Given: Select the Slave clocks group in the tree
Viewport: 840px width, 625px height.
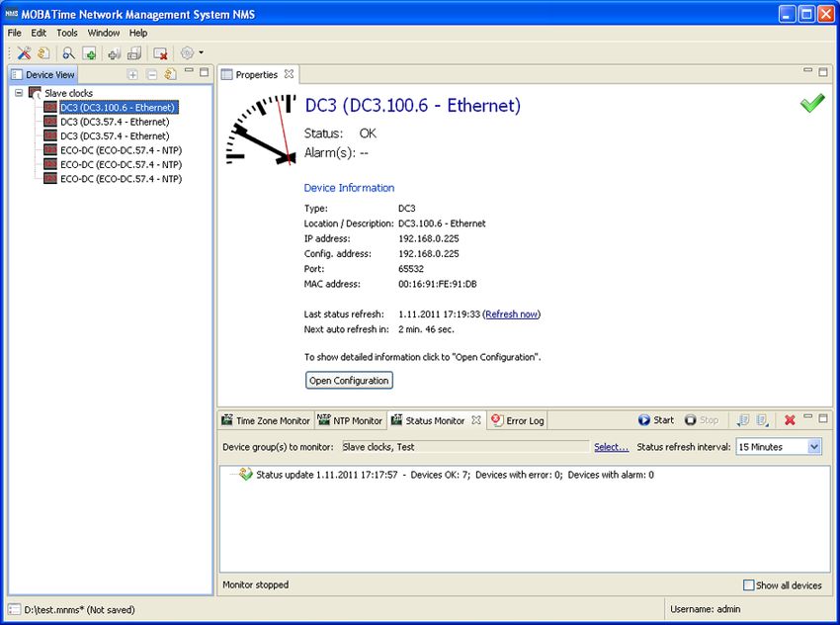Looking at the screenshot, I should tap(68, 93).
